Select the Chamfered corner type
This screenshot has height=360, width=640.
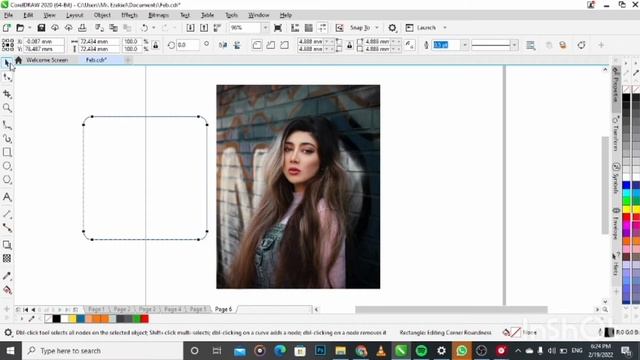284,45
